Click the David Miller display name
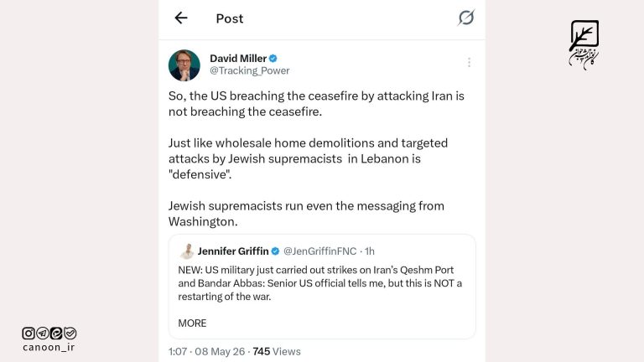The image size is (644, 362). click(x=238, y=59)
